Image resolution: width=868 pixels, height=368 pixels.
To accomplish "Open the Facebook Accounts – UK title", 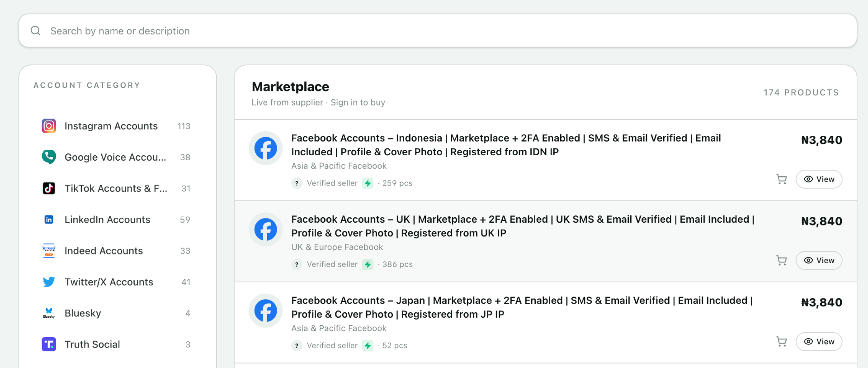I will click(523, 226).
